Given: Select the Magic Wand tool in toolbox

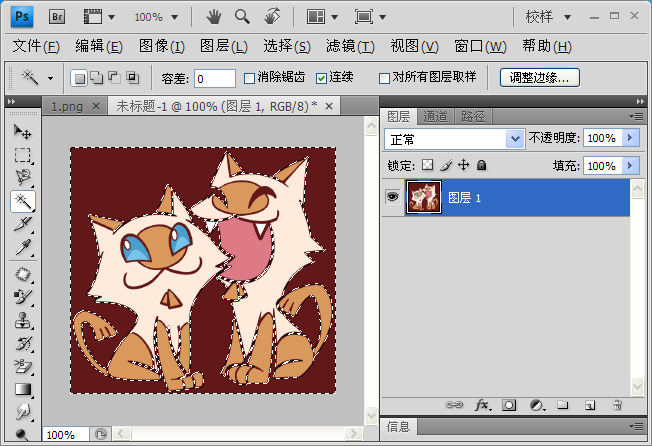Looking at the screenshot, I should click(23, 202).
